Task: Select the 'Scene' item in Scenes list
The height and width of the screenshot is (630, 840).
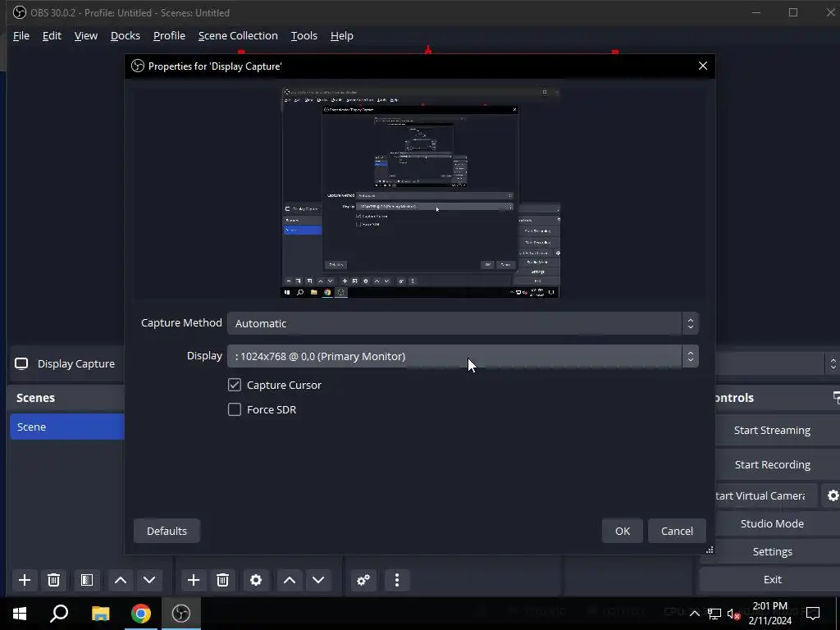Action: [67, 427]
